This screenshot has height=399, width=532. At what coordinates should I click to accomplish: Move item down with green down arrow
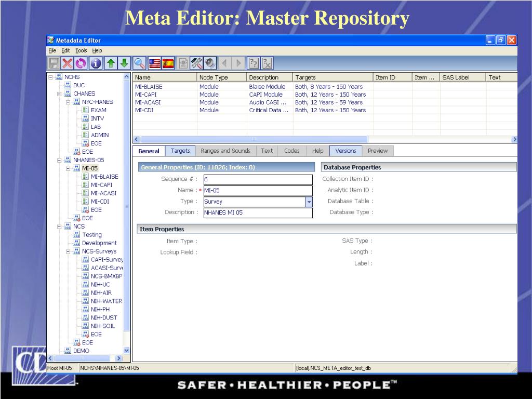[125, 63]
